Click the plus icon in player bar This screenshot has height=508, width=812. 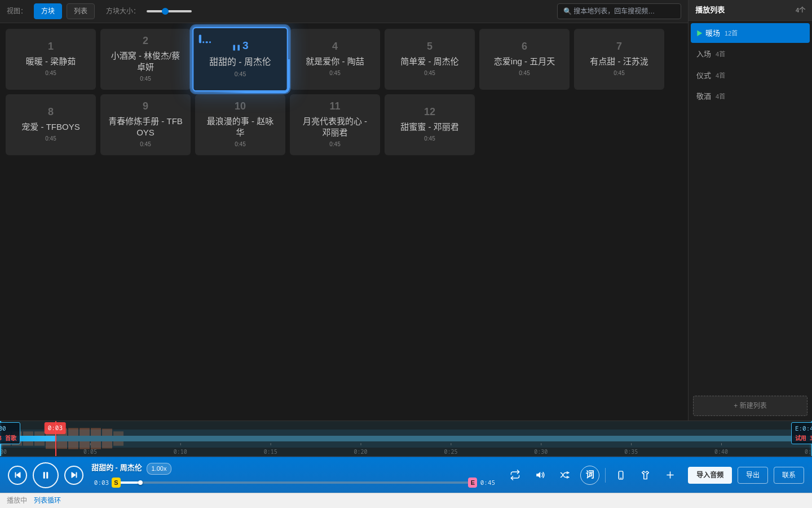670,475
